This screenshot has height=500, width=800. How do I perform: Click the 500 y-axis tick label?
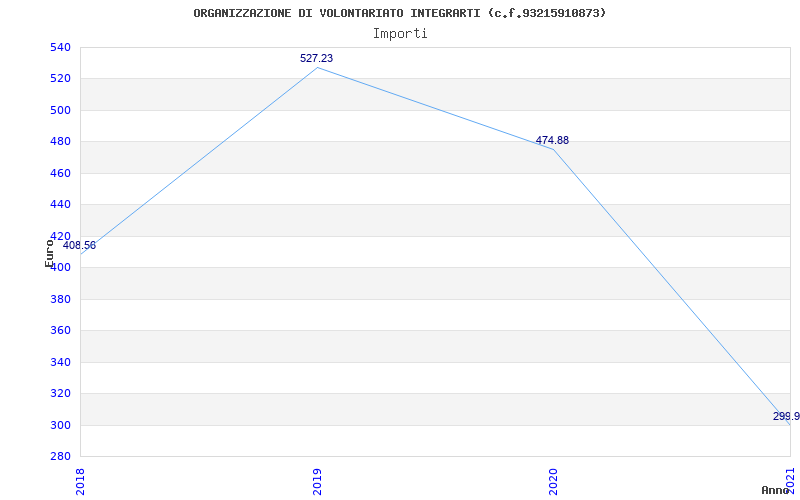tap(60, 110)
